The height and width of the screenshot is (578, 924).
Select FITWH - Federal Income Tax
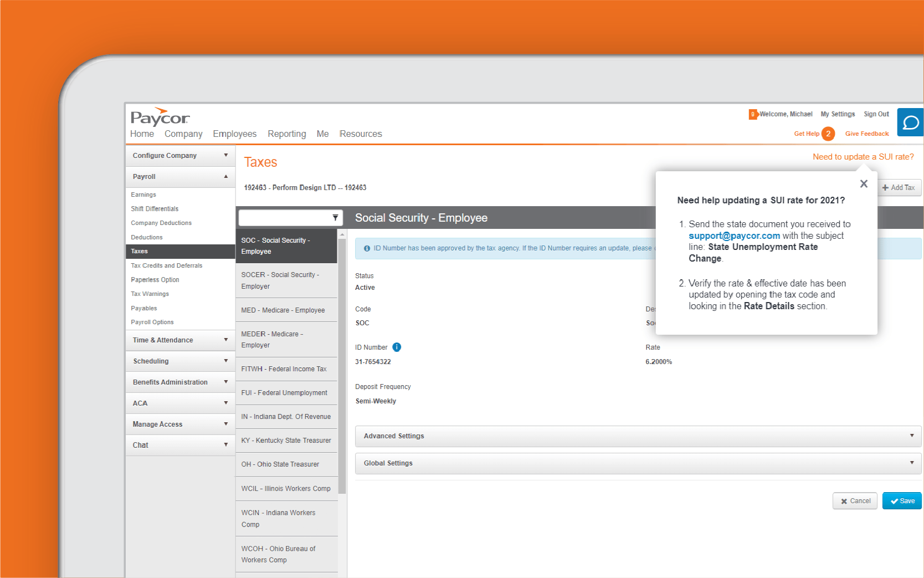pyautogui.click(x=286, y=369)
